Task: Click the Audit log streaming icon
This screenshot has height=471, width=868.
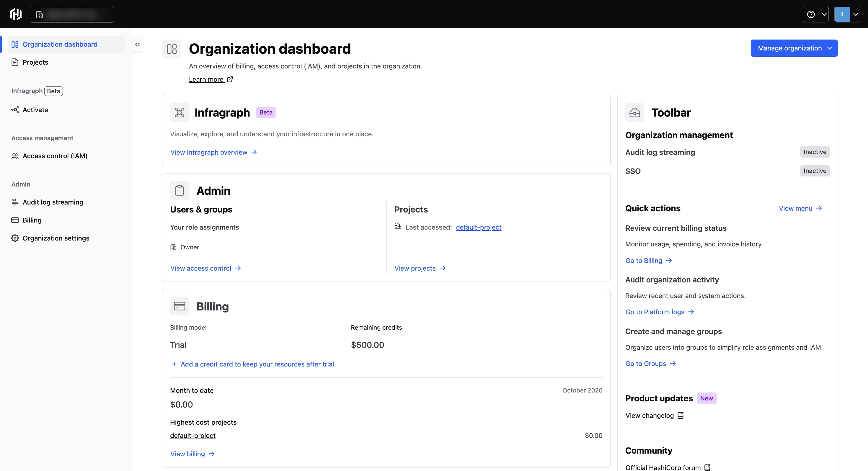Action: pos(15,202)
